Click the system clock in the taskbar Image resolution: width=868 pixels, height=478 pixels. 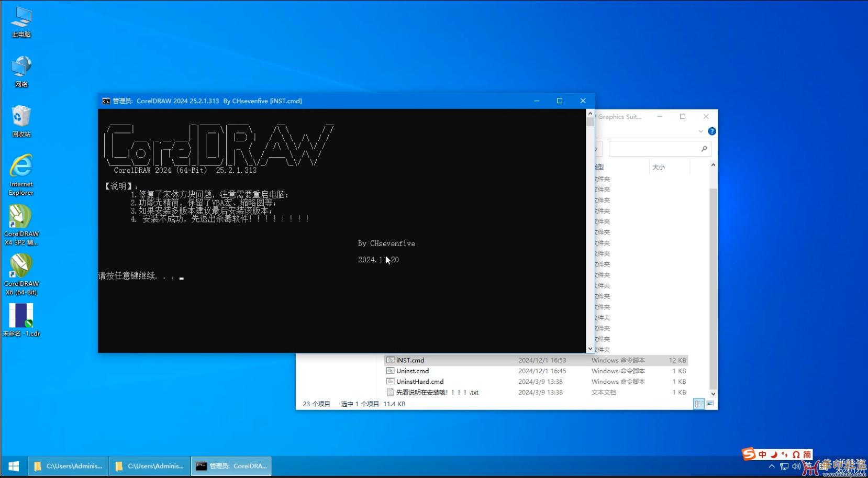pos(851,466)
